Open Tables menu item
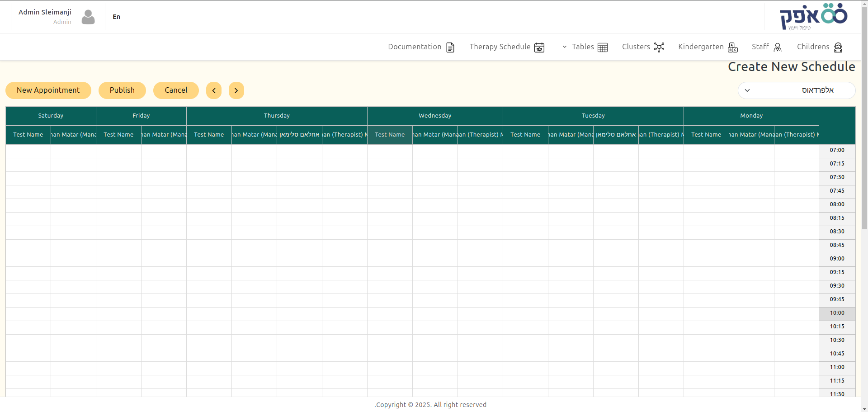This screenshot has width=868, height=412. 585,47
